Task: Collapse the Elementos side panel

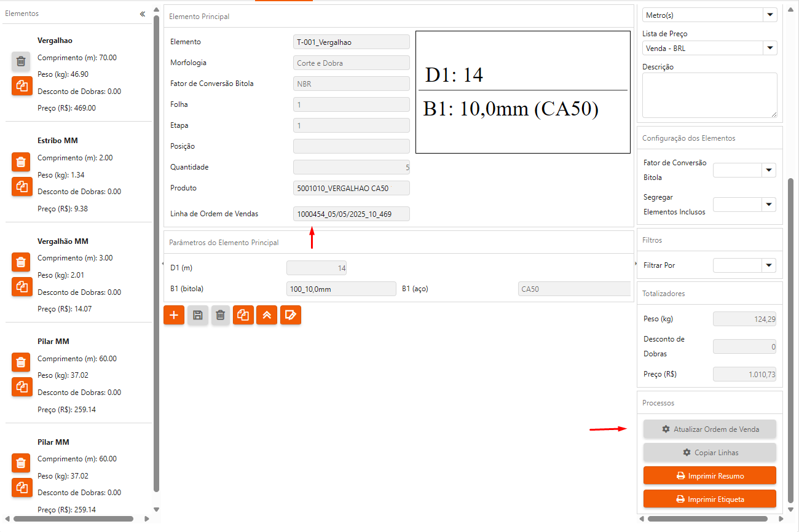Action: point(143,14)
